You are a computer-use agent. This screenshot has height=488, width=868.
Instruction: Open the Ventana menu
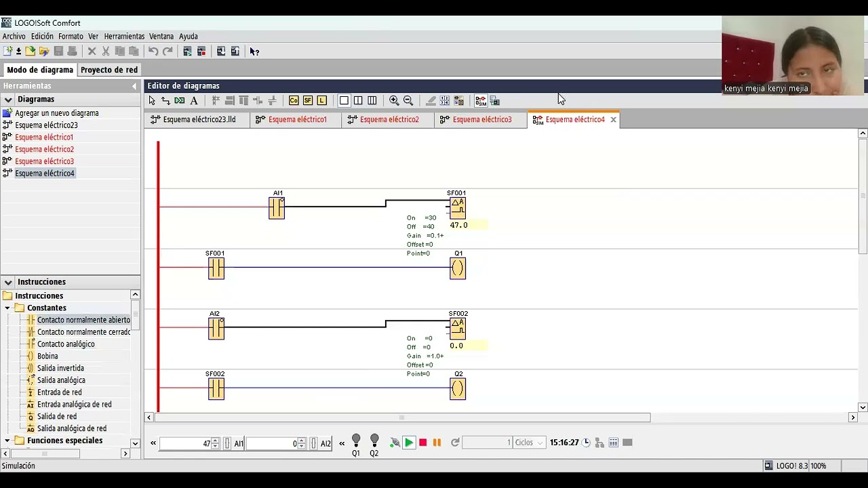pos(161,37)
